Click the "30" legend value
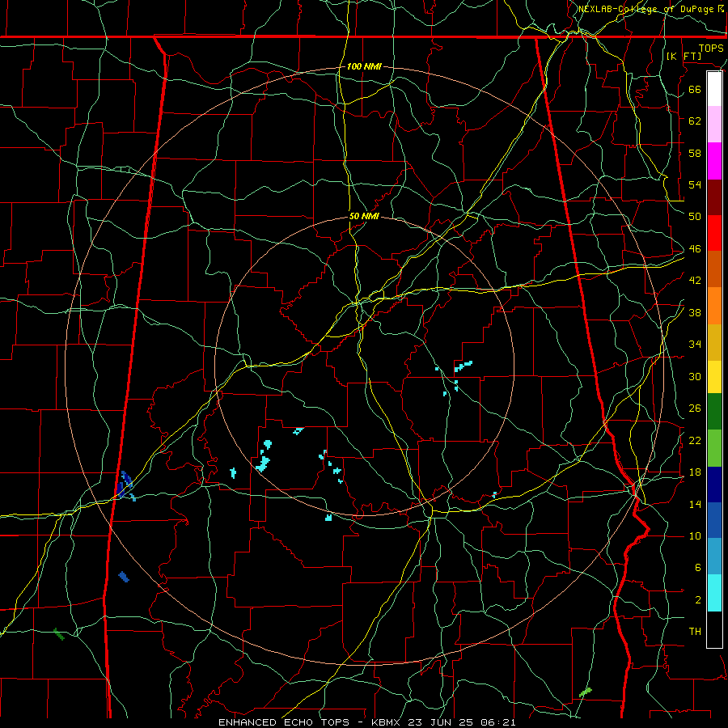Image resolution: width=728 pixels, height=728 pixels. pos(695,376)
